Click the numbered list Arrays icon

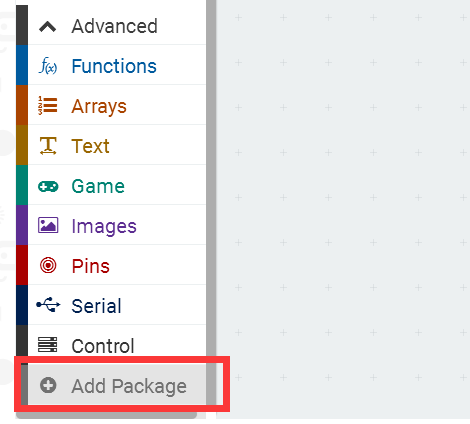point(48,106)
